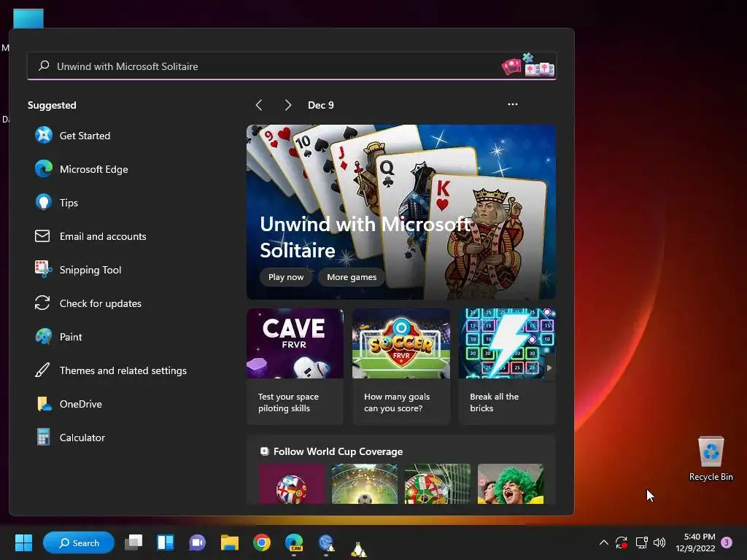Viewport: 747px width, 560px height.
Task: Open the globe network app on taskbar
Action: [x=326, y=542]
